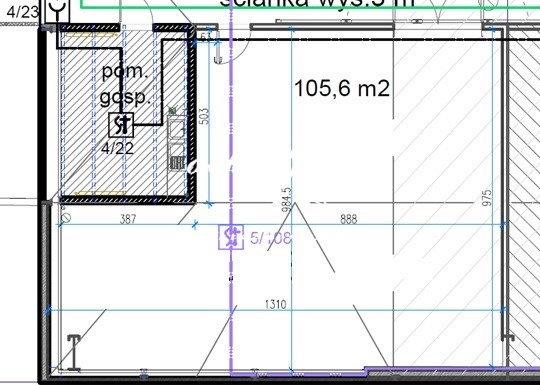This screenshot has height=385, width=540.
Task: Select the 387 dimension label
Action: (128, 219)
